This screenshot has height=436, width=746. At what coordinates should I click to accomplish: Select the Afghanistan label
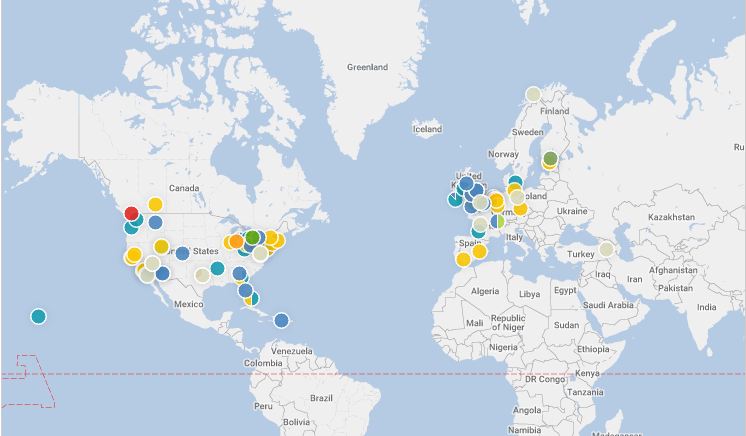tap(673, 270)
